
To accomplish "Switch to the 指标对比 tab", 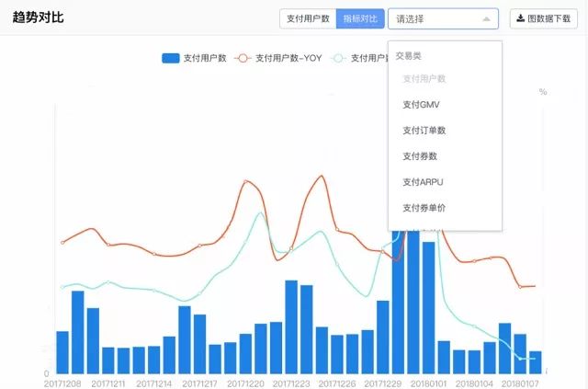I will (360, 18).
